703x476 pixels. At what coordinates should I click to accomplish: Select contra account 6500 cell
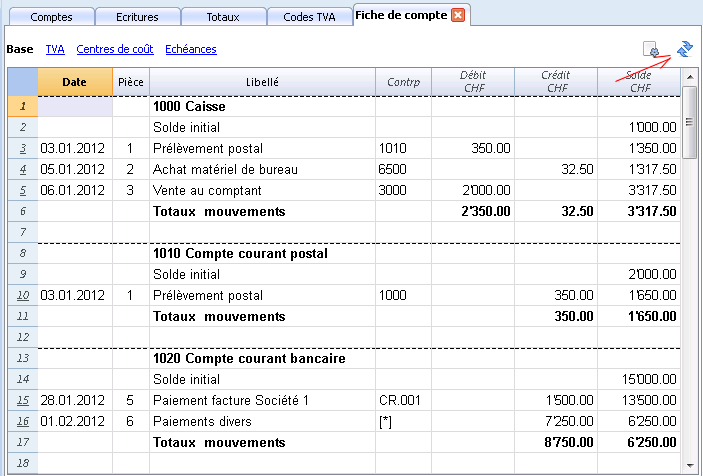(404, 169)
